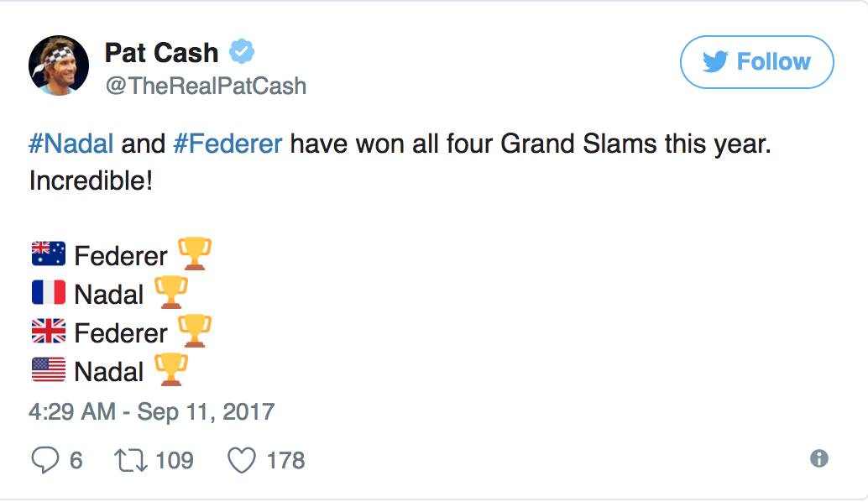
Task: Open Pat Cash's profile picture
Action: [59, 65]
